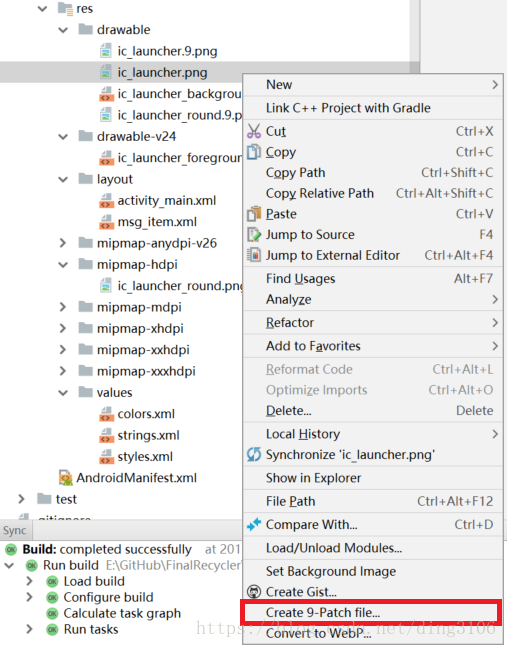
Task: Click the Jump to External Editor icon
Action: [254, 255]
